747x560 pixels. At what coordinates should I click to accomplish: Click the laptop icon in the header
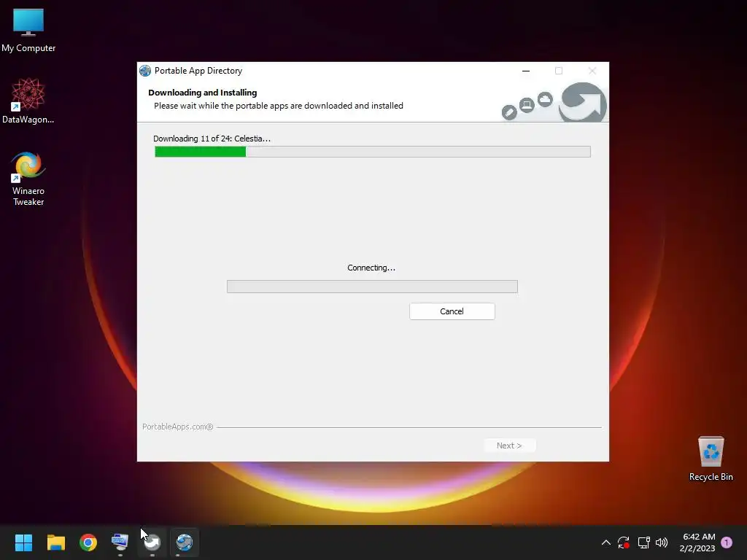point(527,105)
